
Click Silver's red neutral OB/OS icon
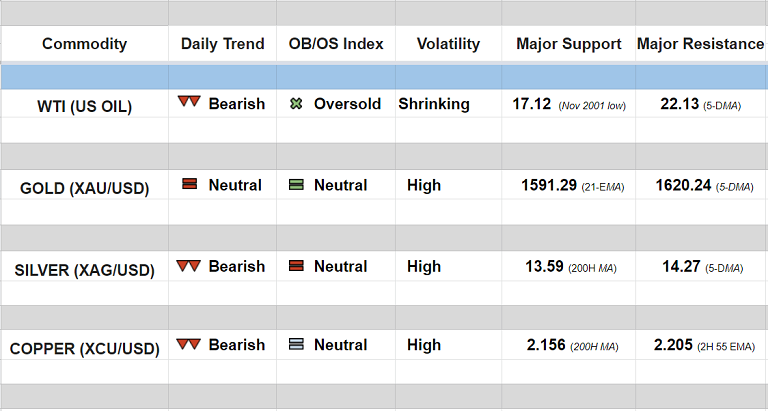click(x=296, y=266)
